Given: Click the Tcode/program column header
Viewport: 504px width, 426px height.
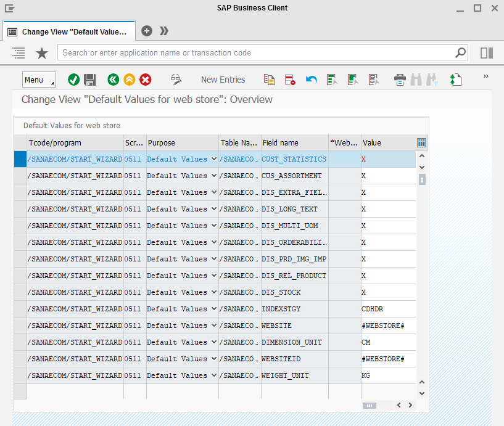Looking at the screenshot, I should tap(75, 142).
